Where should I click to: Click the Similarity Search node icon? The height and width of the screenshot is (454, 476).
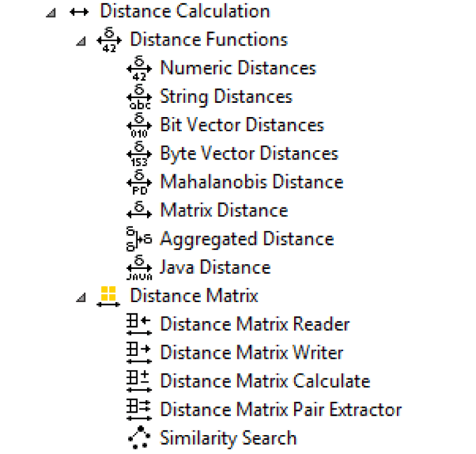click(x=139, y=438)
